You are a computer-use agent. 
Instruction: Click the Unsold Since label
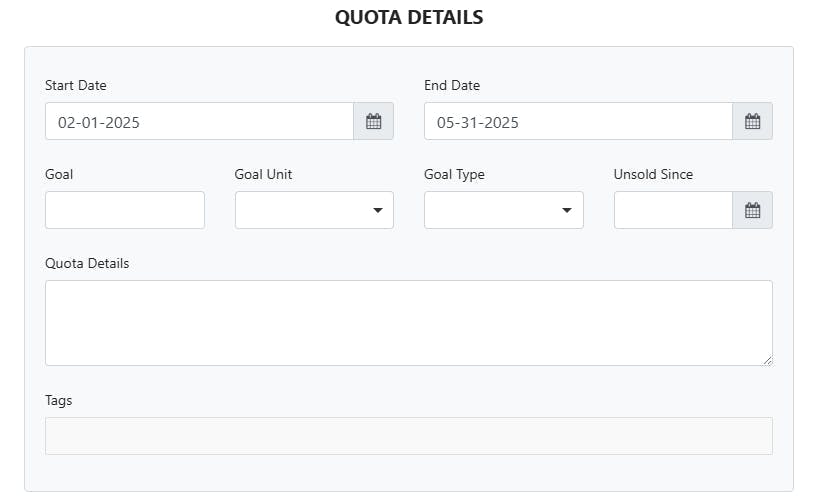pyautogui.click(x=653, y=174)
